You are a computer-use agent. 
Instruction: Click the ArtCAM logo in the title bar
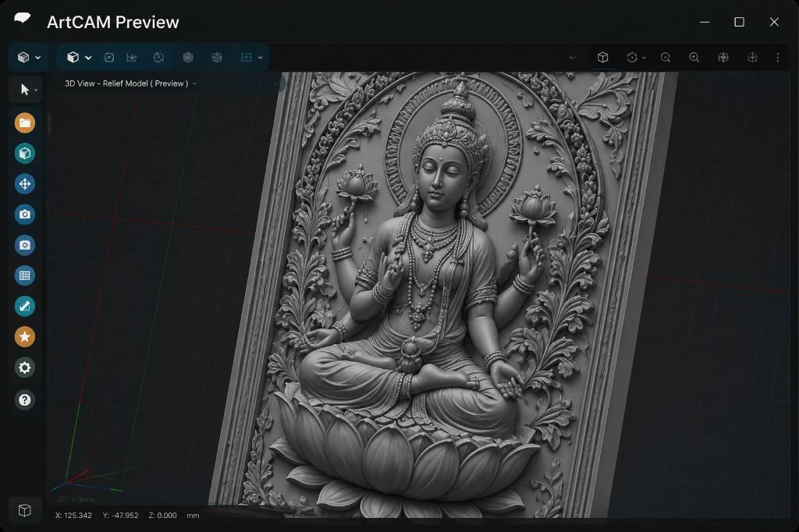click(23, 19)
